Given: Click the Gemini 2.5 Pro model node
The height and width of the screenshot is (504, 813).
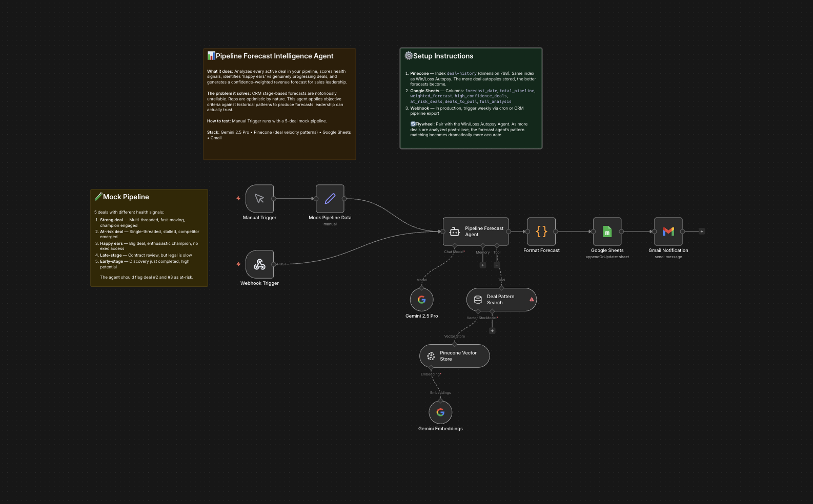Looking at the screenshot, I should click(x=421, y=300).
